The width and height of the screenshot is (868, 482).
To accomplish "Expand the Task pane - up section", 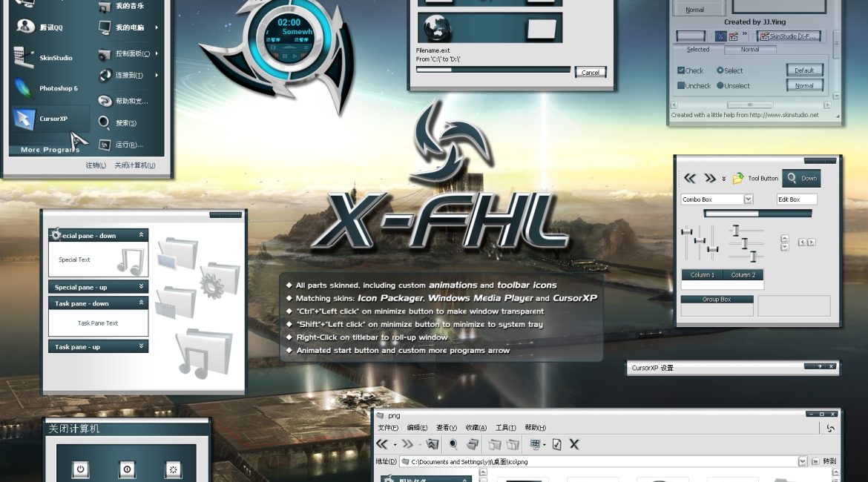I will [x=141, y=346].
